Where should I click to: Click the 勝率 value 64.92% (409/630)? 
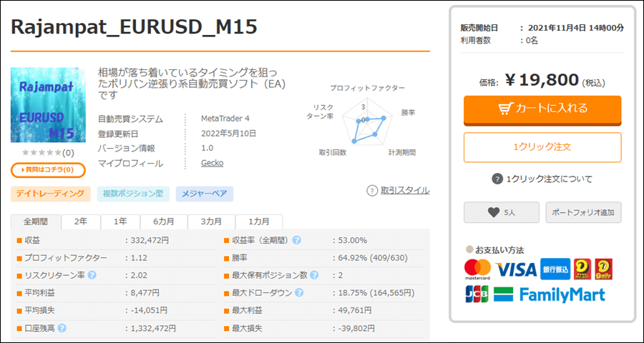(x=371, y=258)
